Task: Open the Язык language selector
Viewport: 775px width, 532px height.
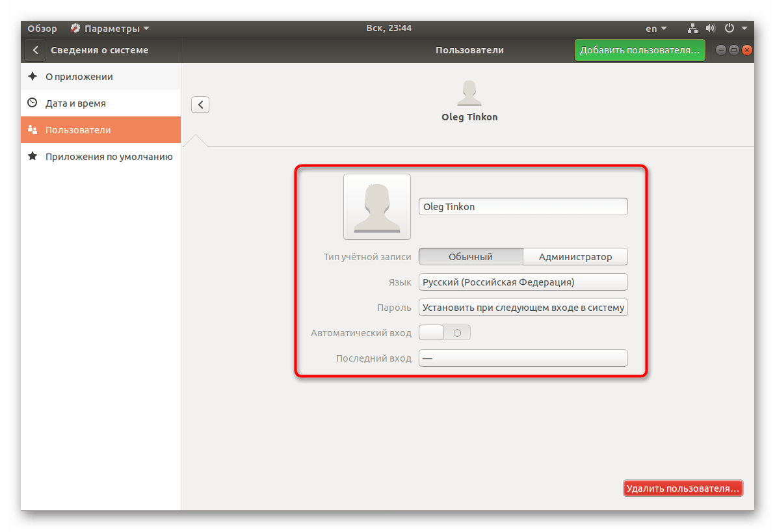Action: 523,282
